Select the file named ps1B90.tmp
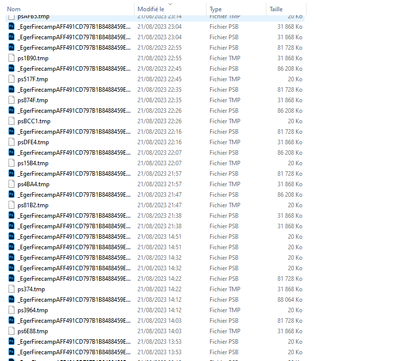 [x=33, y=58]
